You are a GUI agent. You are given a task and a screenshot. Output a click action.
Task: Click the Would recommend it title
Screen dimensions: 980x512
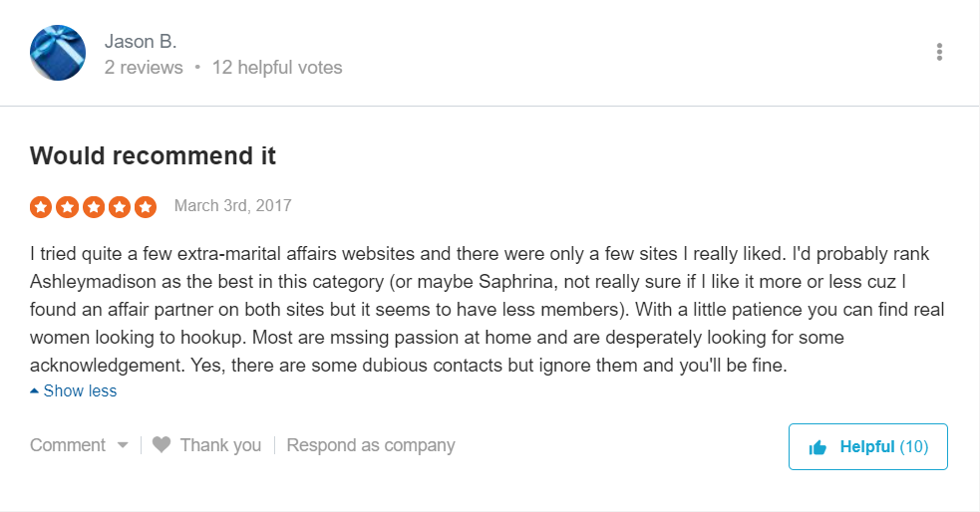pos(153,155)
